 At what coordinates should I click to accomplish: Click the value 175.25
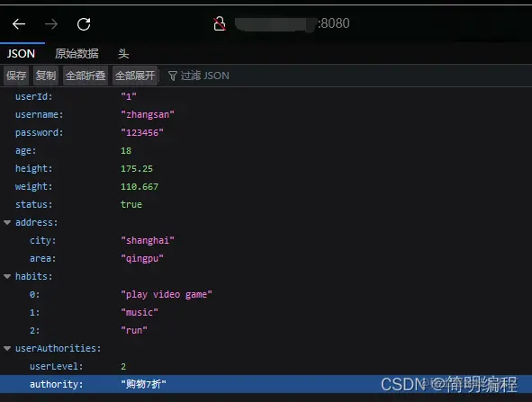[137, 168]
